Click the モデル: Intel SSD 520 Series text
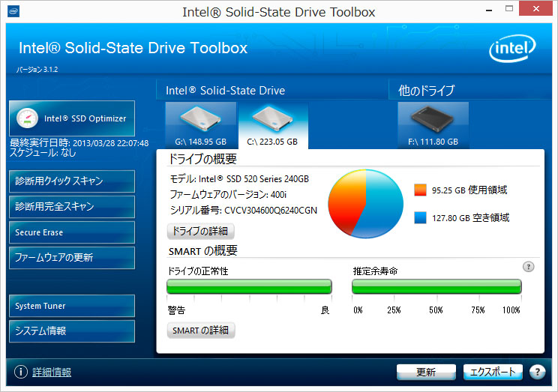Screen dimensions: 558x392 tap(239, 179)
